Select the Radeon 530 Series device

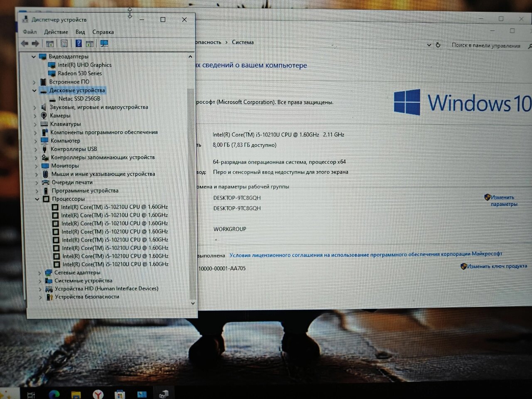[80, 73]
